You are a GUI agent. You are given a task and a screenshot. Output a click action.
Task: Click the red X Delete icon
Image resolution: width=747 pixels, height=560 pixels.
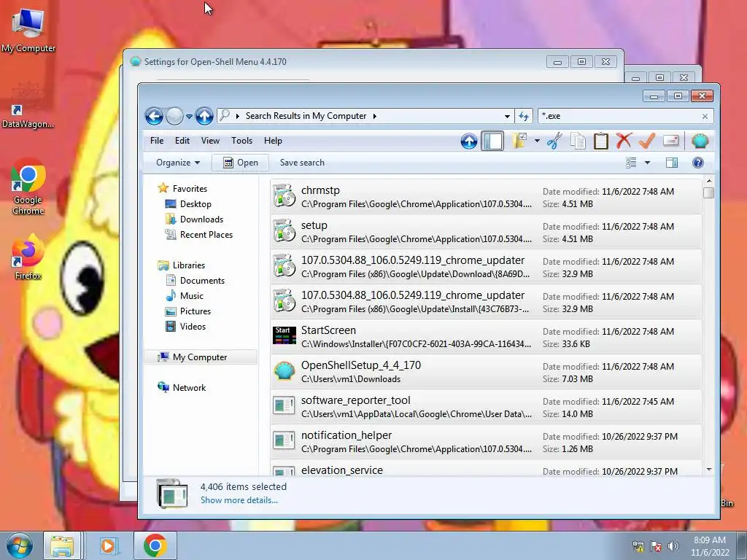pyautogui.click(x=624, y=141)
